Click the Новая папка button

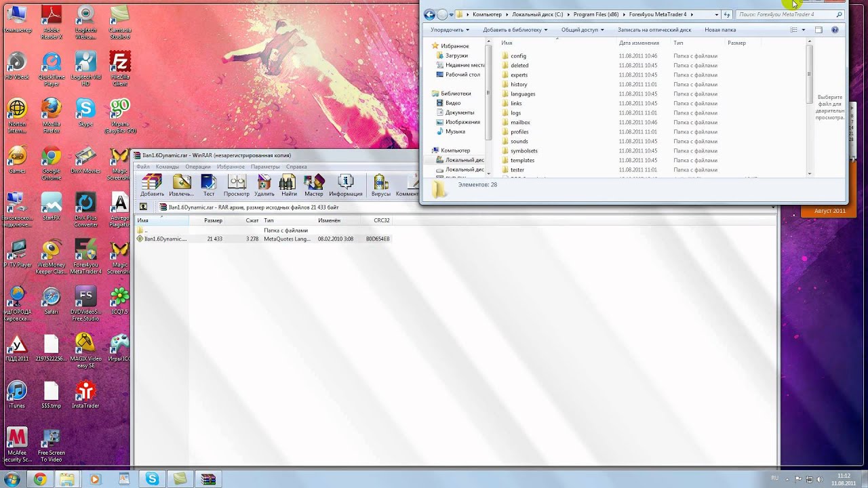click(719, 30)
